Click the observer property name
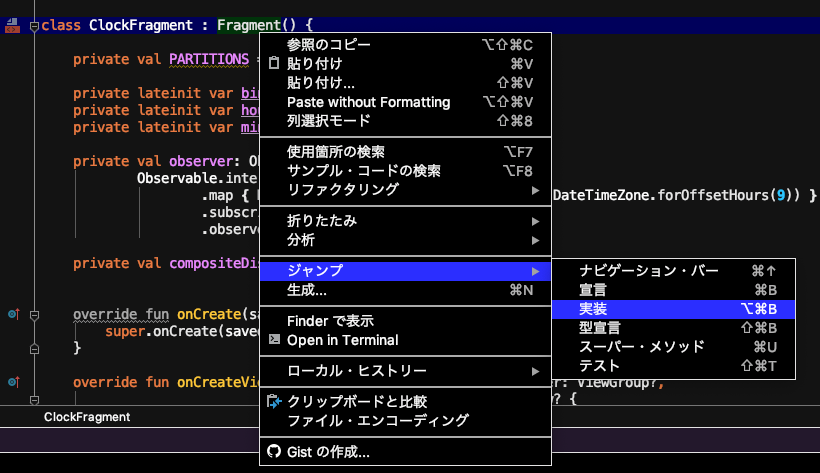Screen dimensions: 820x473 point(201,161)
